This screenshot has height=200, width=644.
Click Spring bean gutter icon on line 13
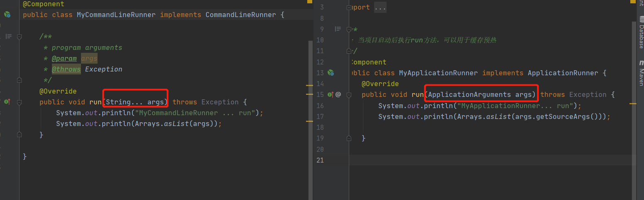point(331,73)
